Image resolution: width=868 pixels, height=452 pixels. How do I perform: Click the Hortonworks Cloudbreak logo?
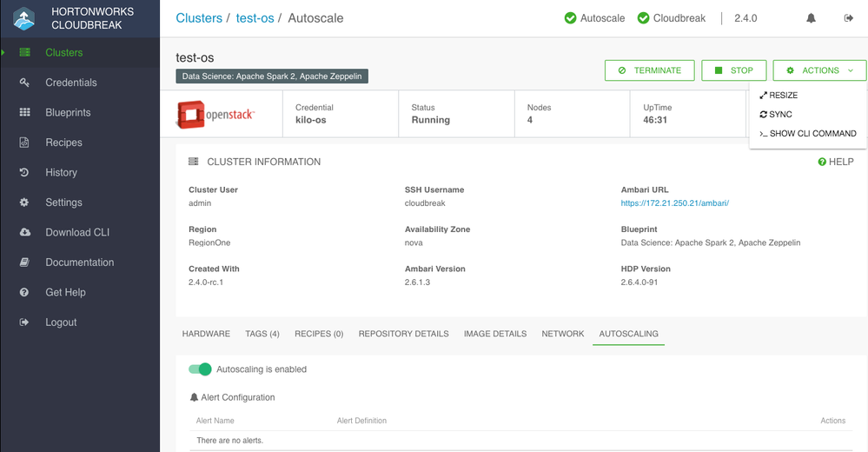(23, 19)
